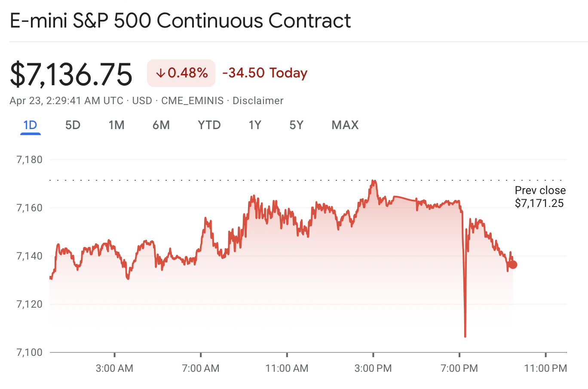The height and width of the screenshot is (389, 588).
Task: Switch to the 1Y chart
Action: point(255,125)
